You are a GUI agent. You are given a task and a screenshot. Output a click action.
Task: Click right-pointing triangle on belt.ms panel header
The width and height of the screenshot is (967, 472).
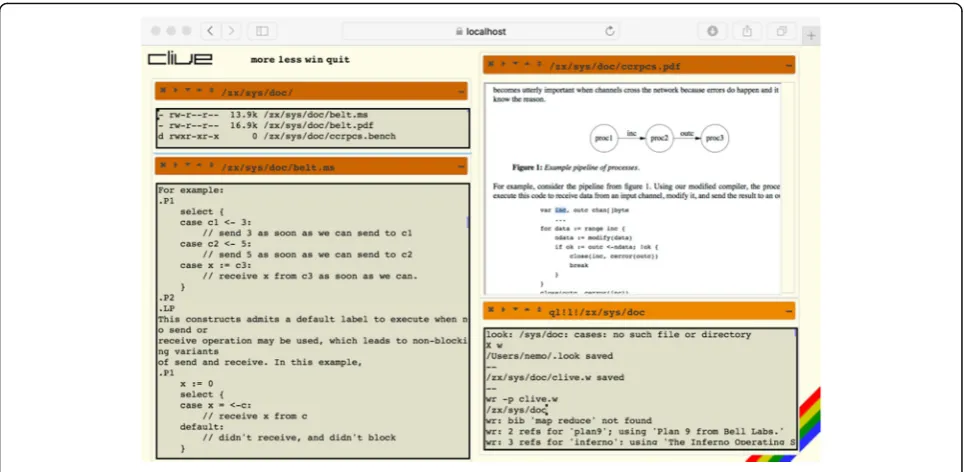(x=175, y=165)
